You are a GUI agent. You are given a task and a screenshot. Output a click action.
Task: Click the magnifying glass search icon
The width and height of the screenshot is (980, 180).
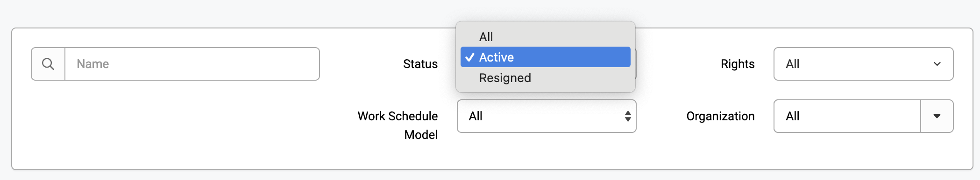coord(48,64)
